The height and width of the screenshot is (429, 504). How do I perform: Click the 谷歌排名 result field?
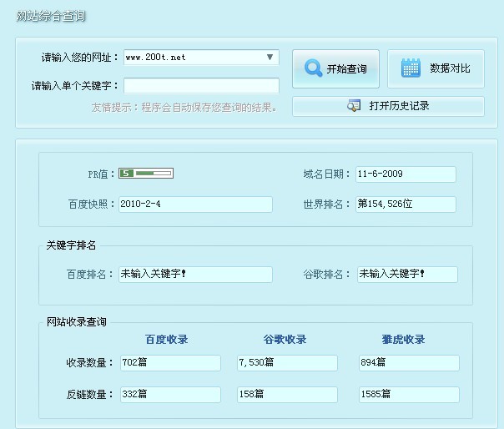pyautogui.click(x=407, y=275)
